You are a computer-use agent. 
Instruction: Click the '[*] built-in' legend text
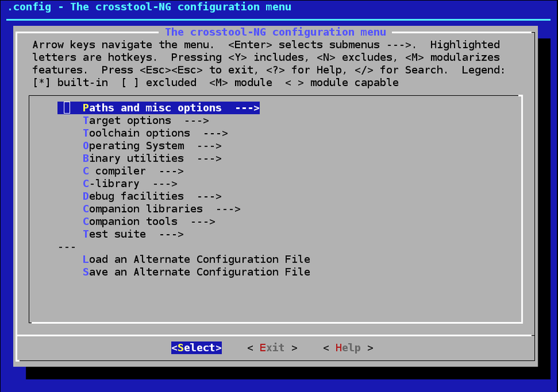pos(70,82)
